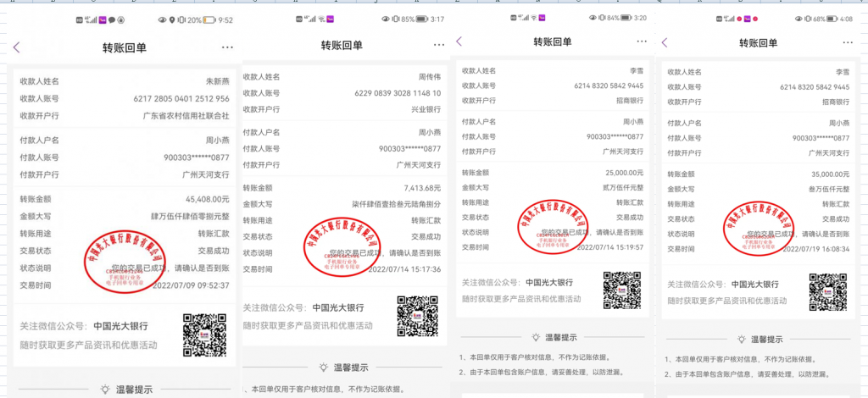Click QR code on the 35,000.00元 receipt
This screenshot has height=398, width=868.
[827, 290]
